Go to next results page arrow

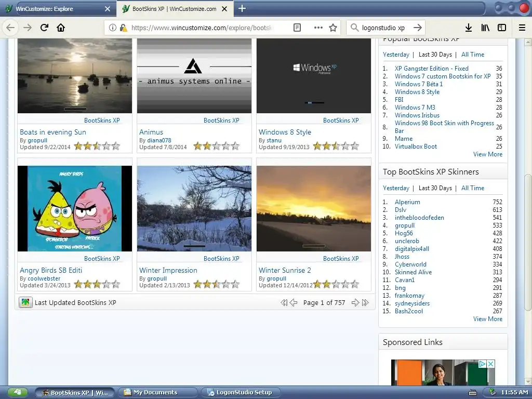(355, 303)
